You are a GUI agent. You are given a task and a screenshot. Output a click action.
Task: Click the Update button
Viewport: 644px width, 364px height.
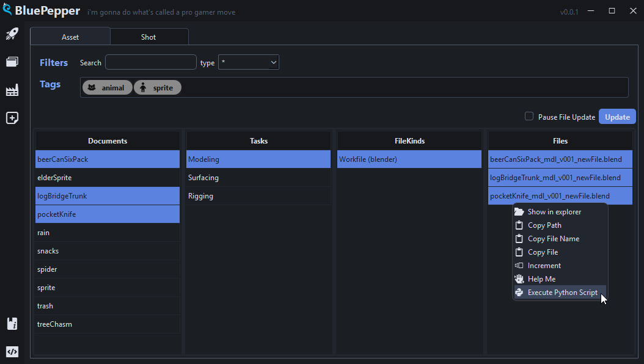(x=617, y=117)
